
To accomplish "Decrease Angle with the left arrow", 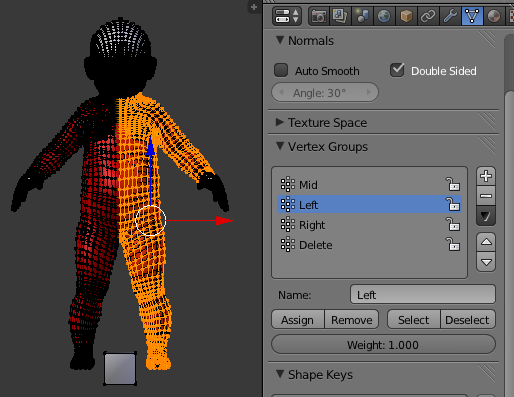I will [281, 92].
